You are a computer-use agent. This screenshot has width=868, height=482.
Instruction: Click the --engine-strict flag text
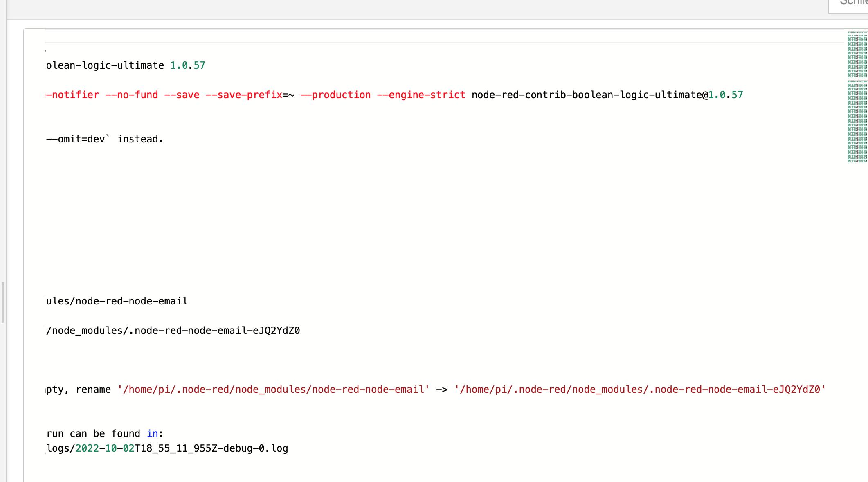421,95
